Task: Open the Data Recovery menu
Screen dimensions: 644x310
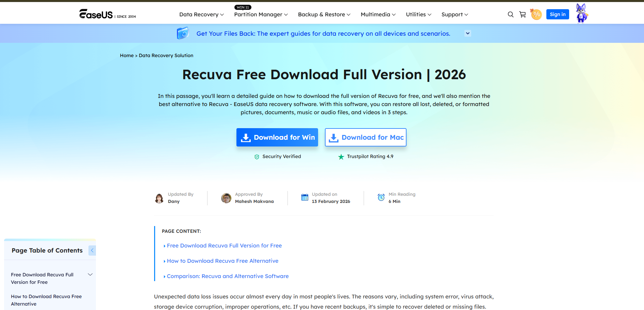Action: click(x=202, y=15)
